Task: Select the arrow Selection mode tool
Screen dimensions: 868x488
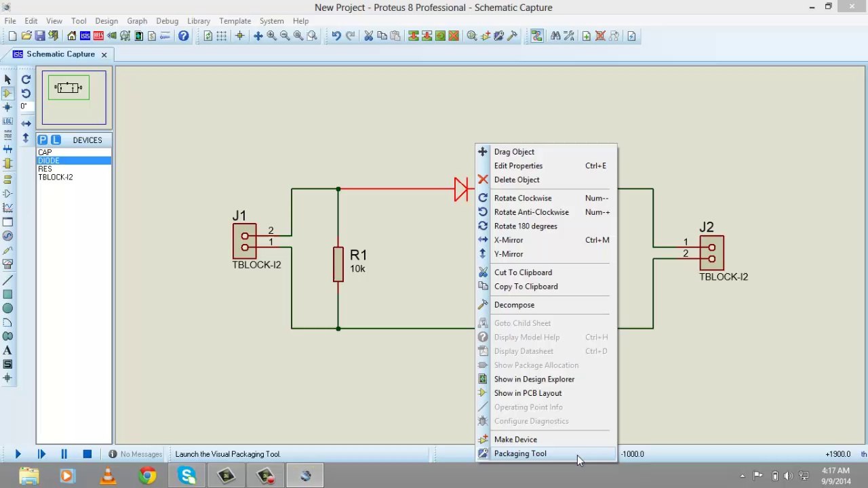Action: click(x=7, y=79)
